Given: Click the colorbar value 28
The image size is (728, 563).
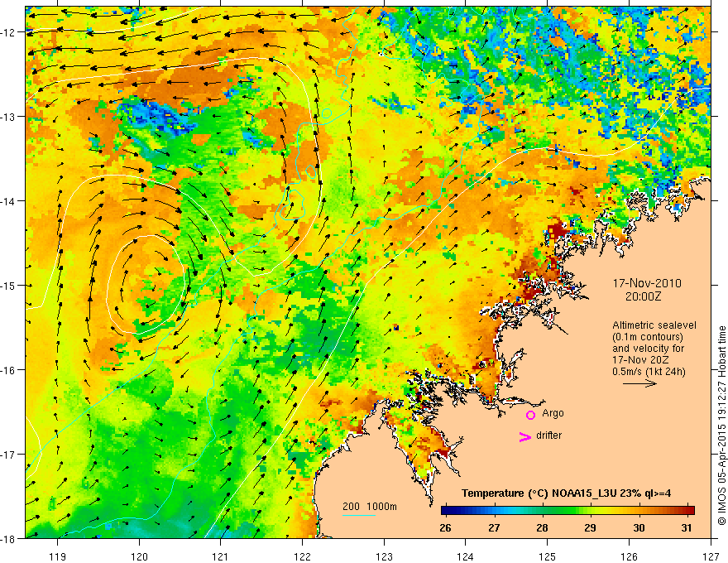Looking at the screenshot, I should pyautogui.click(x=542, y=527).
